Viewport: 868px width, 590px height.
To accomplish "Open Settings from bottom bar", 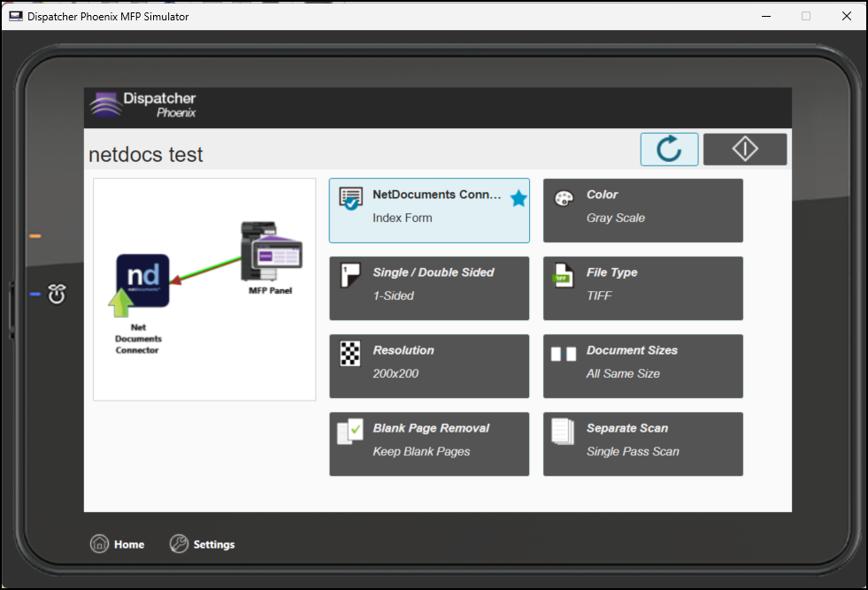I will [202, 544].
